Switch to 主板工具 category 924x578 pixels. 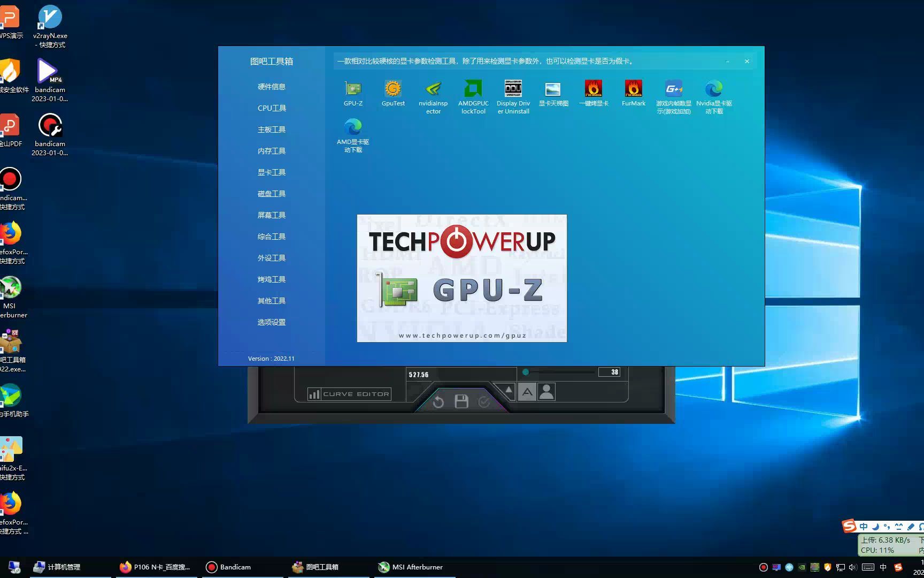272,130
